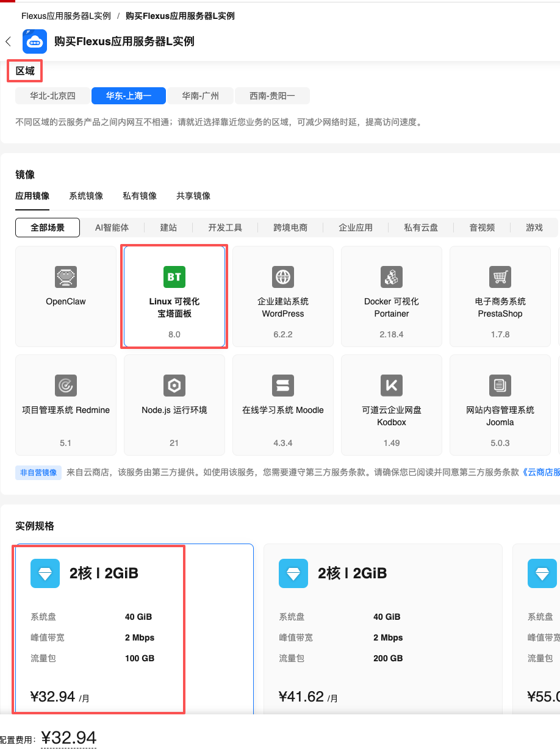560x754 pixels.
Task: Select region 西南-贵阳一
Action: coord(272,96)
